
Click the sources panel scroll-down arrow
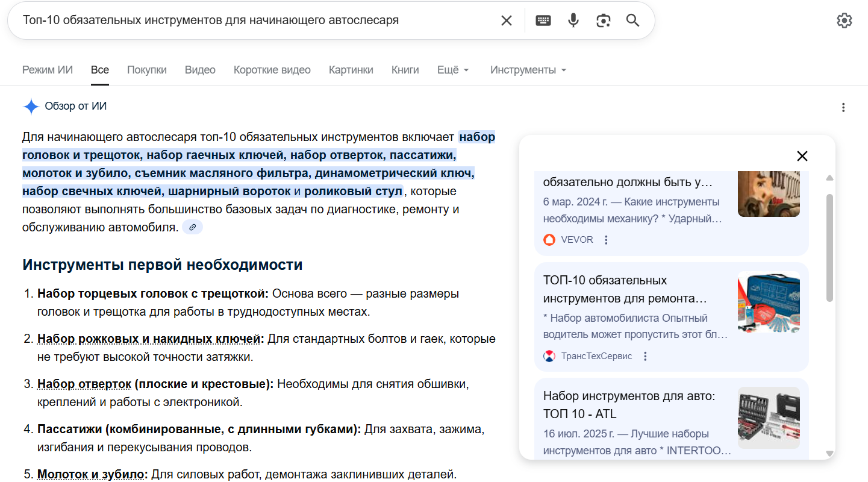[x=829, y=453]
